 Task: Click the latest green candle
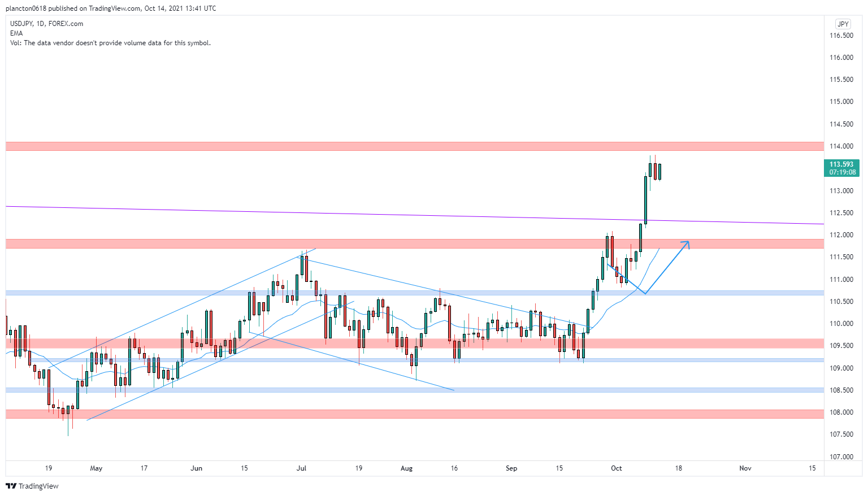[x=659, y=171]
